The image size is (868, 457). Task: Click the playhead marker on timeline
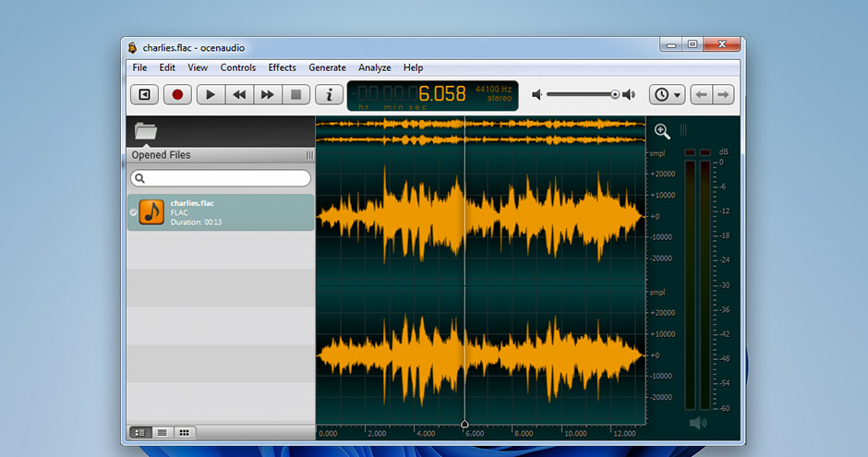(464, 424)
